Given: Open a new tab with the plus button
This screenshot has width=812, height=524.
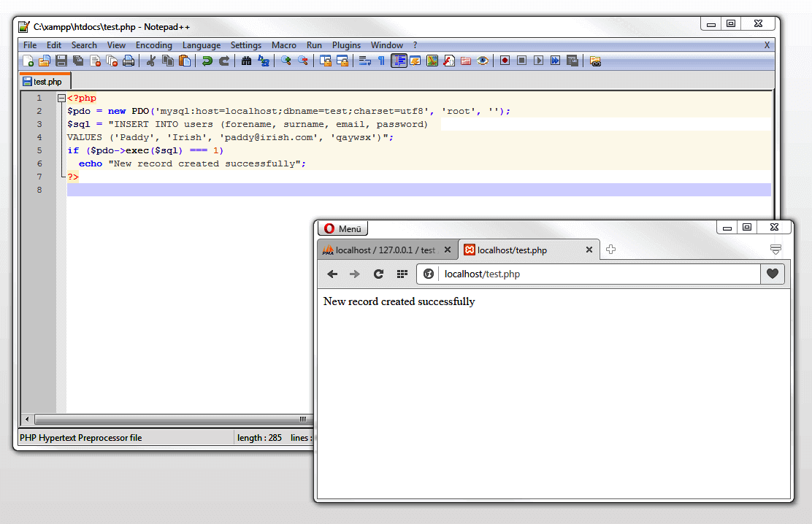Looking at the screenshot, I should 610,249.
